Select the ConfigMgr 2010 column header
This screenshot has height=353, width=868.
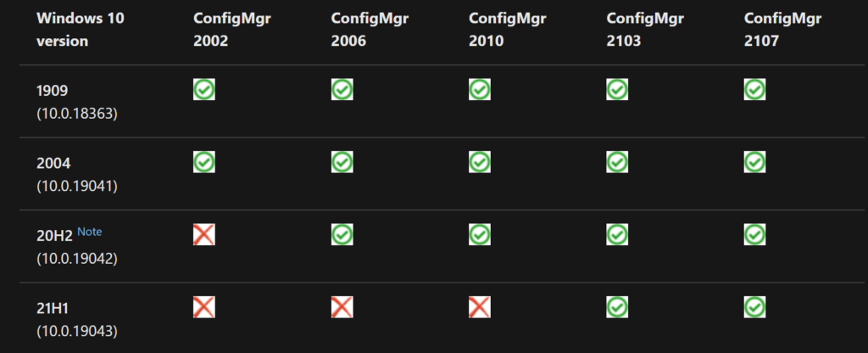coord(508,30)
